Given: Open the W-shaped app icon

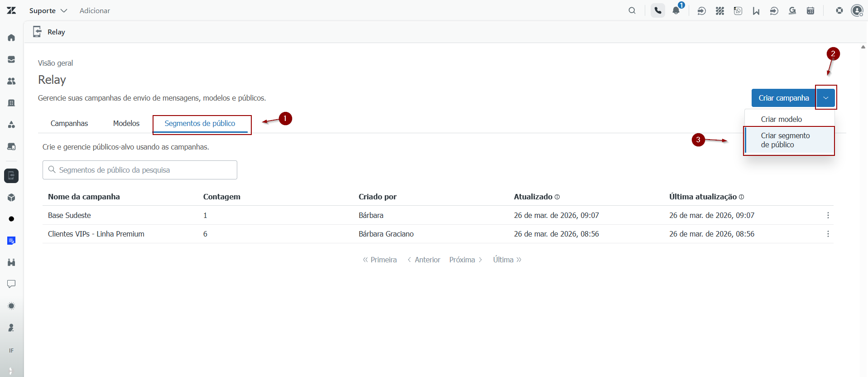Looking at the screenshot, I should pos(756,10).
